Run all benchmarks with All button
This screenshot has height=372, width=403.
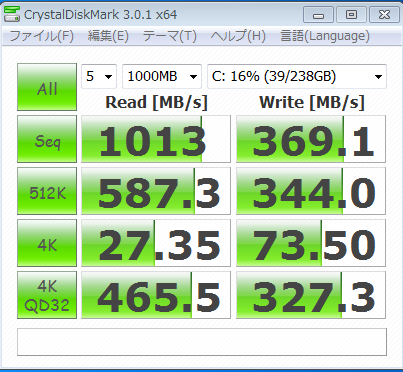coord(47,87)
